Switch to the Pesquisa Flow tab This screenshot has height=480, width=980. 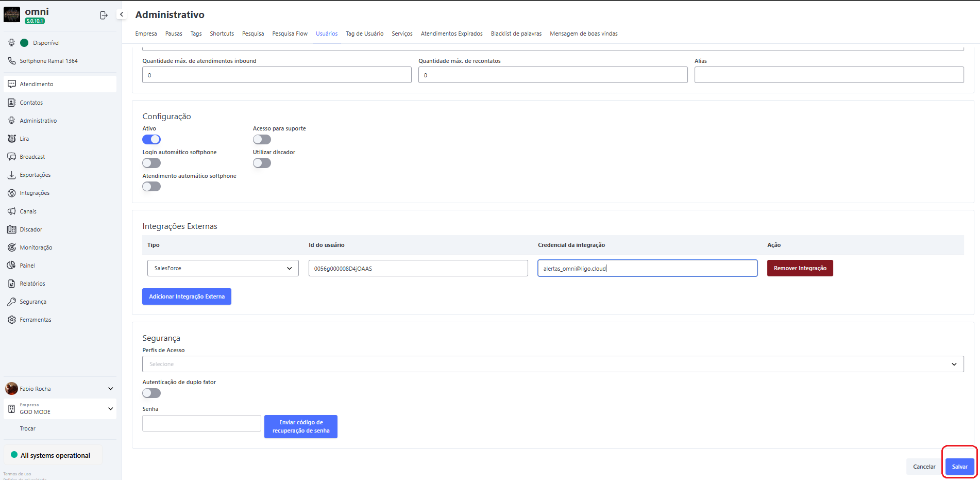[x=290, y=34]
